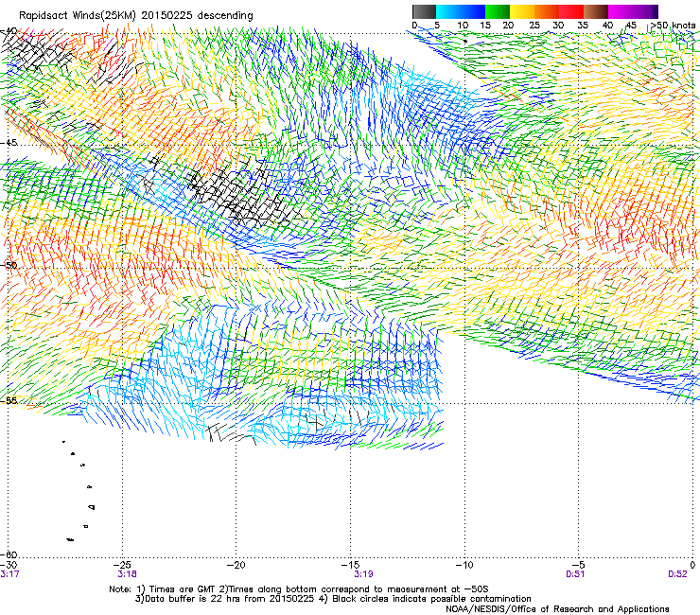Image resolution: width=700 pixels, height=615 pixels.
Task: Click the longitude label '-30'
Action: pyautogui.click(x=9, y=565)
